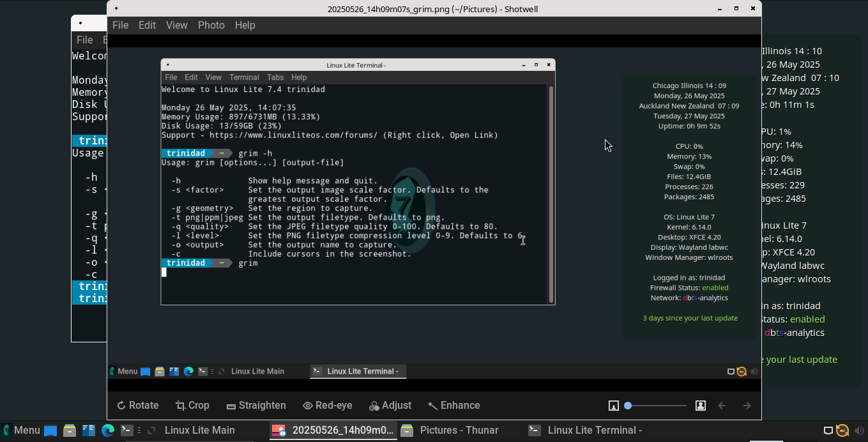Switch to Linux Lite Main taskbar window

[200, 431]
